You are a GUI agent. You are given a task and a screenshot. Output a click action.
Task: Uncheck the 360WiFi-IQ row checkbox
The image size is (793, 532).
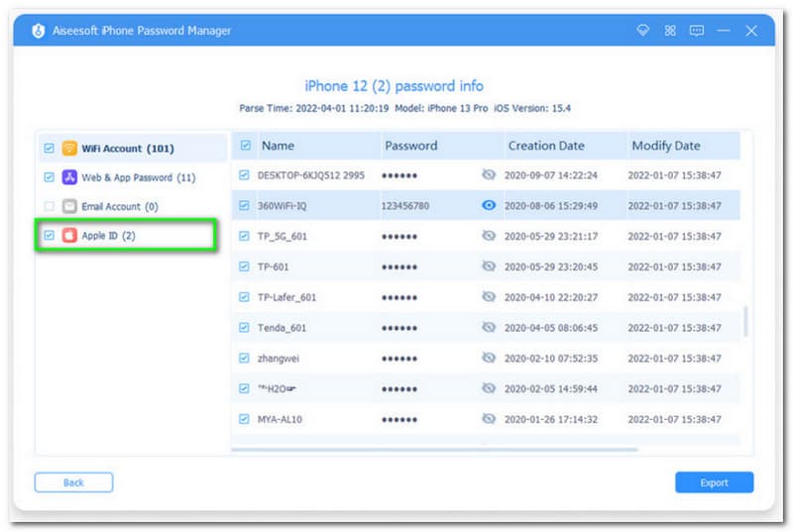point(244,206)
